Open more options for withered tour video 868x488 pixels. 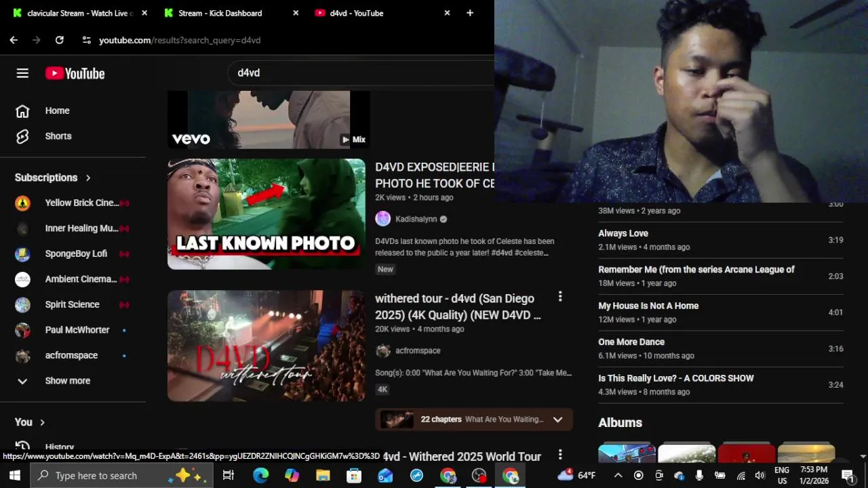[560, 296]
